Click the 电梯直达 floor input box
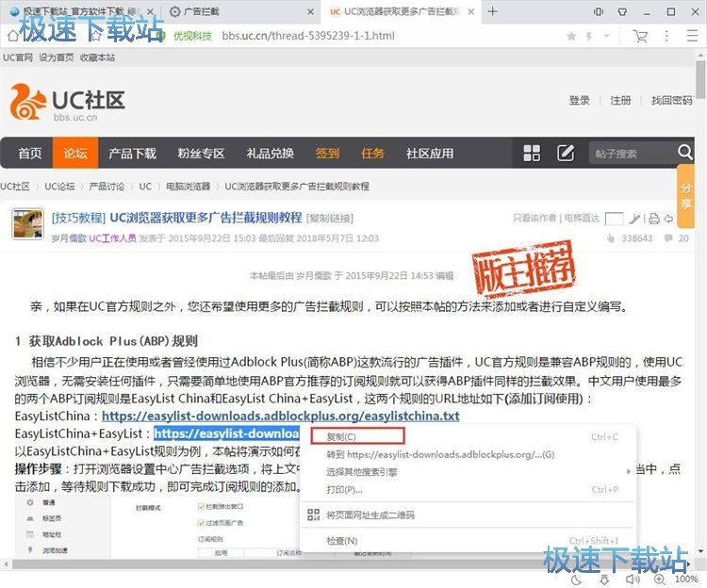Viewport: 707px width, 588px height. [x=614, y=219]
